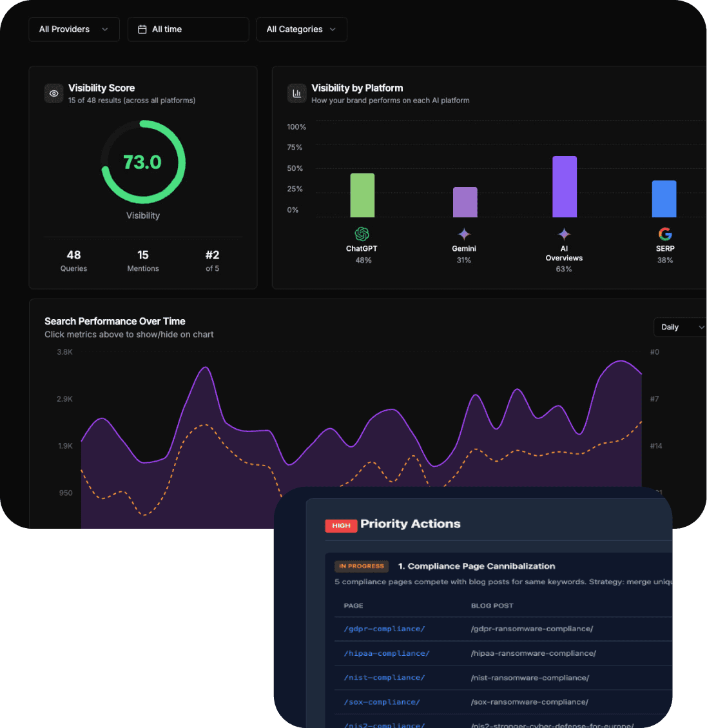
Task: Click the 73.0 visibility progress ring
Action: (143, 162)
